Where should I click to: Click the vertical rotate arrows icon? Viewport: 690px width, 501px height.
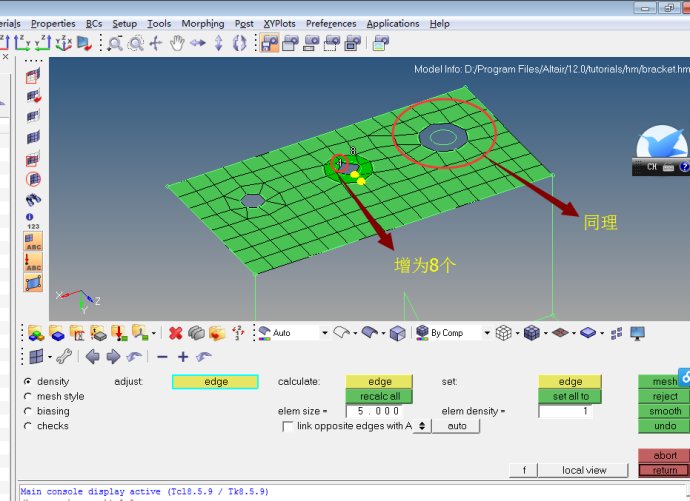[219, 43]
